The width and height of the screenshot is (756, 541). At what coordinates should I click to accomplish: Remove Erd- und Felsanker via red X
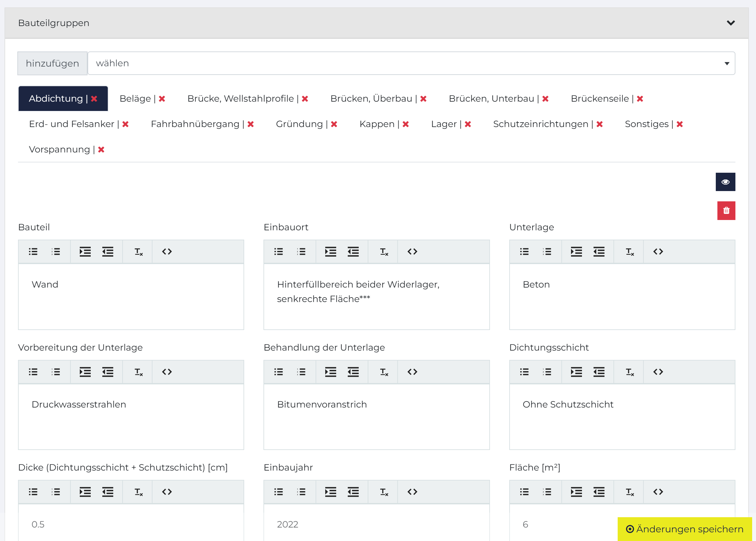tap(125, 124)
